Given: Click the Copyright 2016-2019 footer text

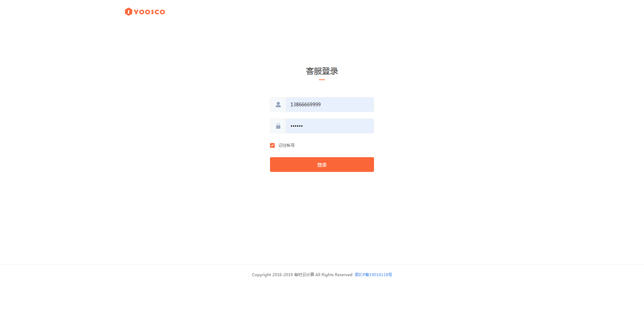Looking at the screenshot, I should (272, 275).
